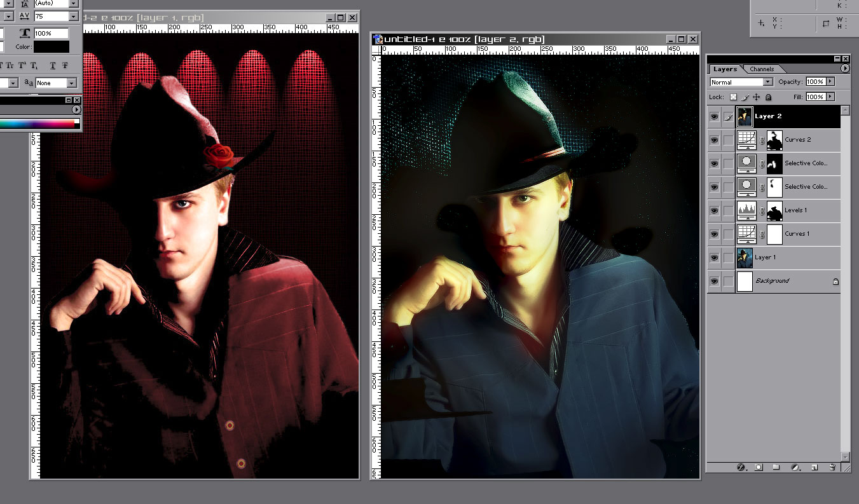Click the Curves 2 layer mask thumbnail
The image size is (859, 504).
pos(774,140)
